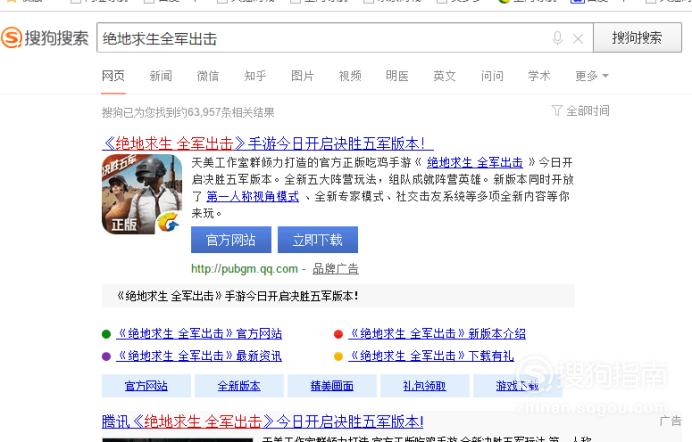This screenshot has height=442, width=692.
Task: Click the 搜狗搜索 search button
Action: [x=637, y=38]
